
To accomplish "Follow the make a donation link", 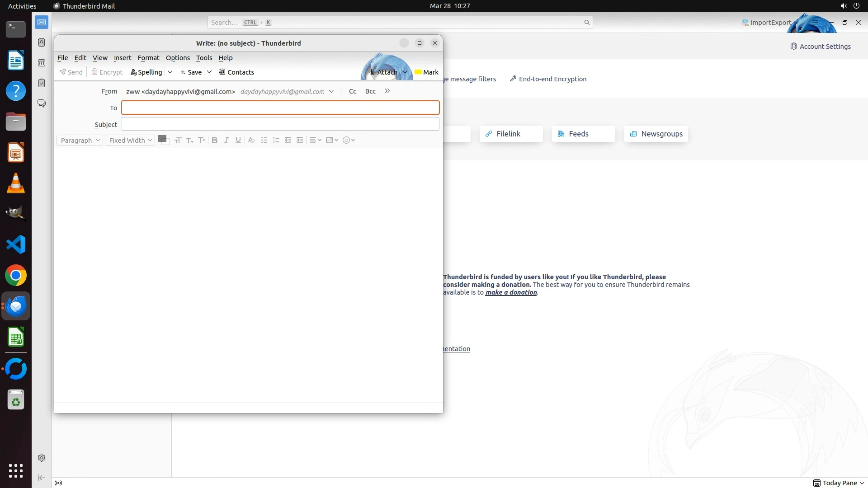I will coord(511,292).
